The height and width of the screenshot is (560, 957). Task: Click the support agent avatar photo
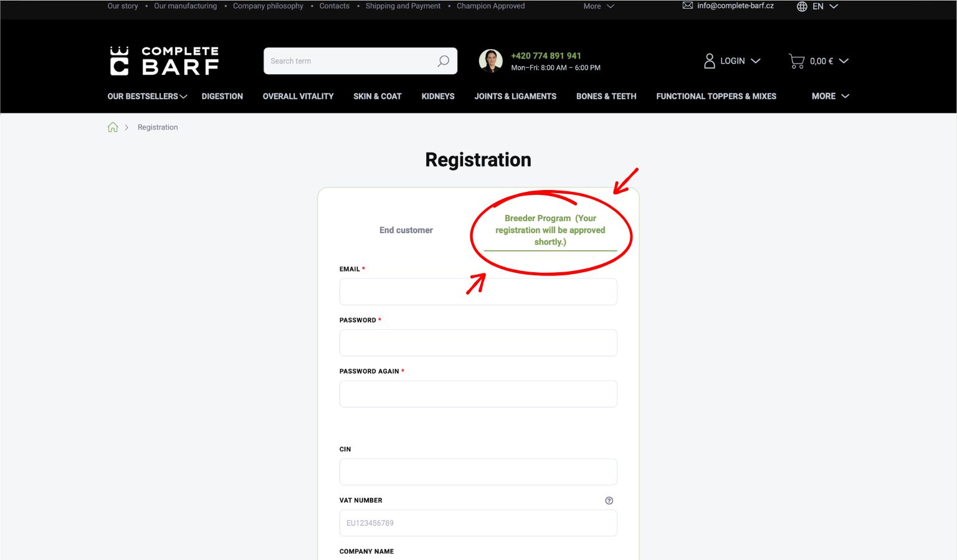[490, 61]
